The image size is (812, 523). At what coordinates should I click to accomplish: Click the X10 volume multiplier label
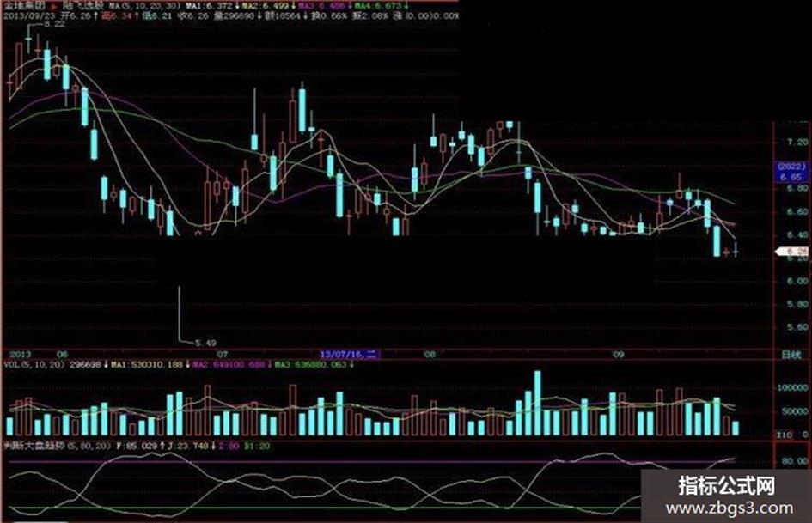[785, 435]
